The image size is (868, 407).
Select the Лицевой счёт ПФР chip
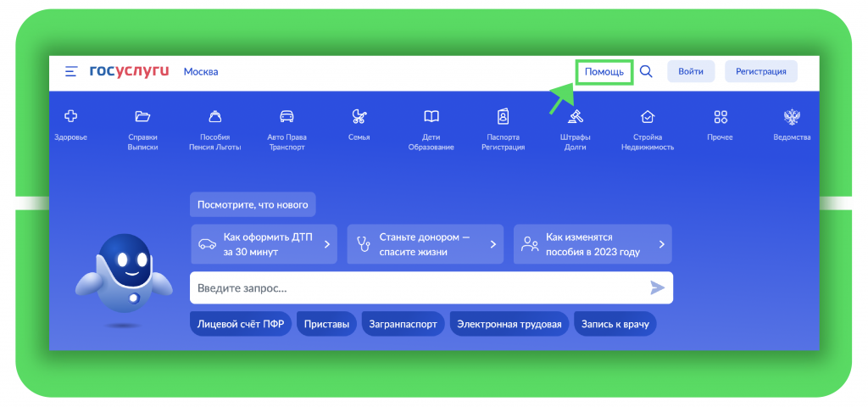[x=241, y=324]
